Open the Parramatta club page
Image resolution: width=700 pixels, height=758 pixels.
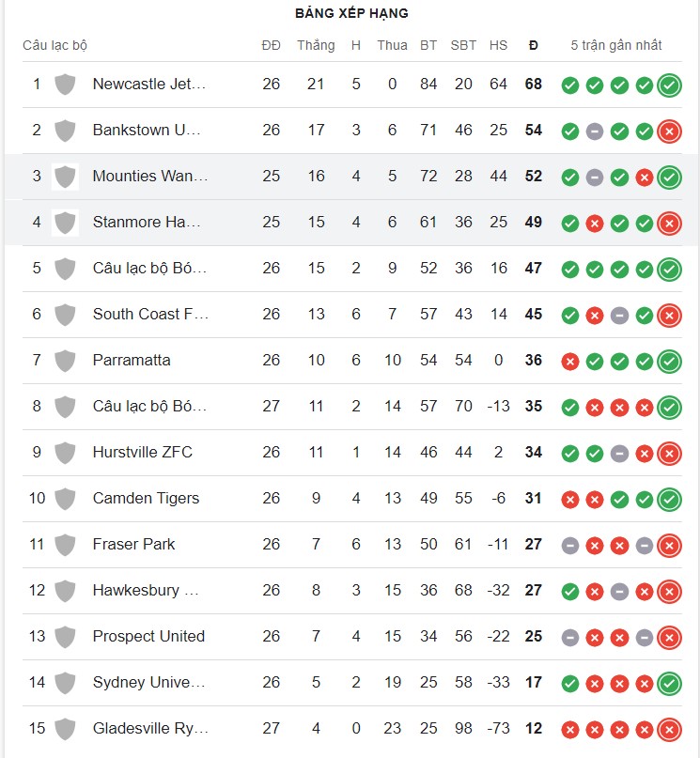(132, 360)
